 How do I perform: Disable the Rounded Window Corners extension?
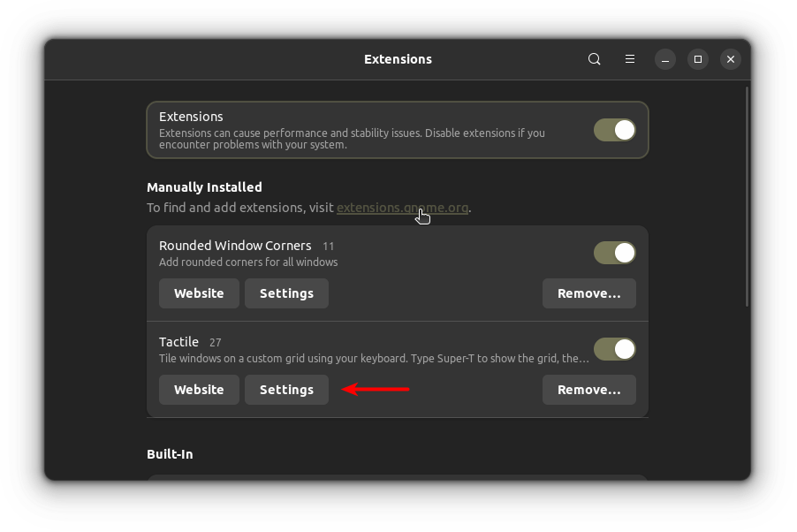click(615, 253)
